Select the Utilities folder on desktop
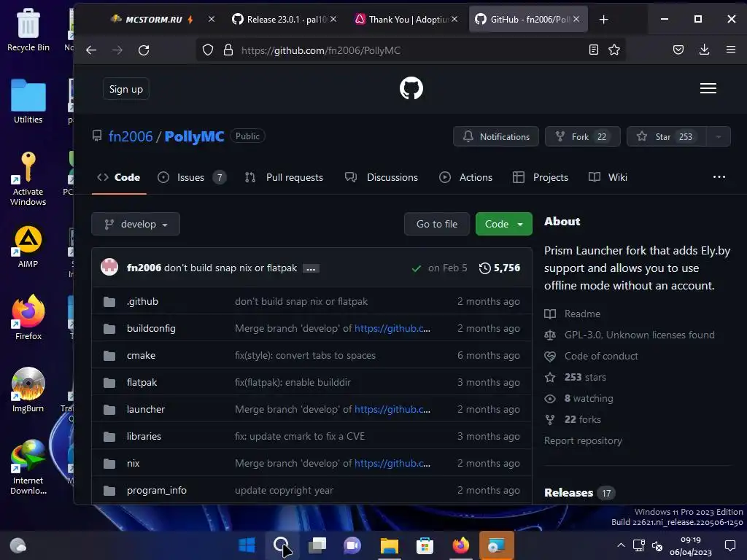 point(28,101)
